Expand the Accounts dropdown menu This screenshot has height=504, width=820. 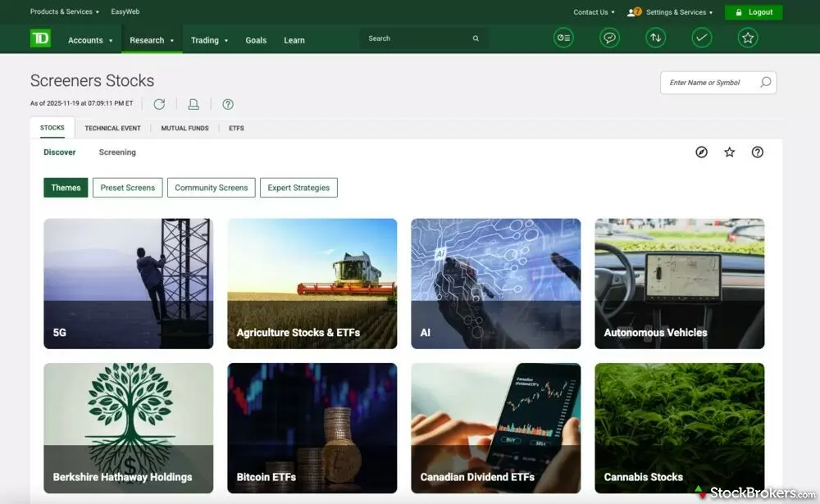tap(89, 39)
